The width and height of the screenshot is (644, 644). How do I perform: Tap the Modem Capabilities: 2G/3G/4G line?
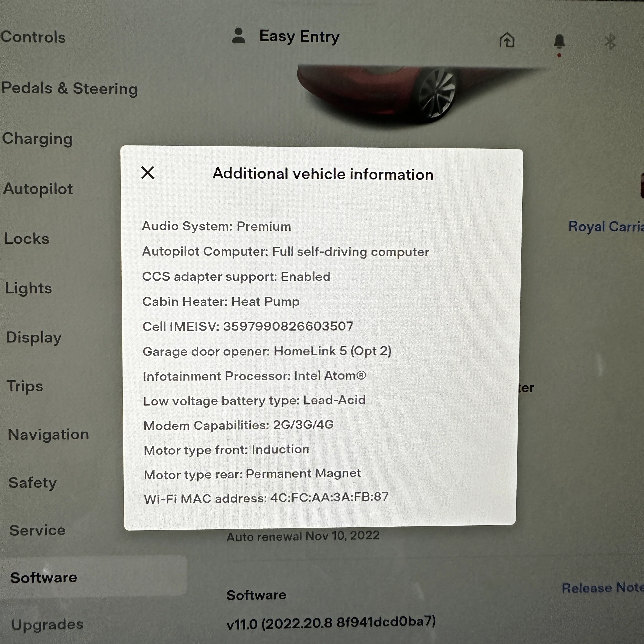239,425
